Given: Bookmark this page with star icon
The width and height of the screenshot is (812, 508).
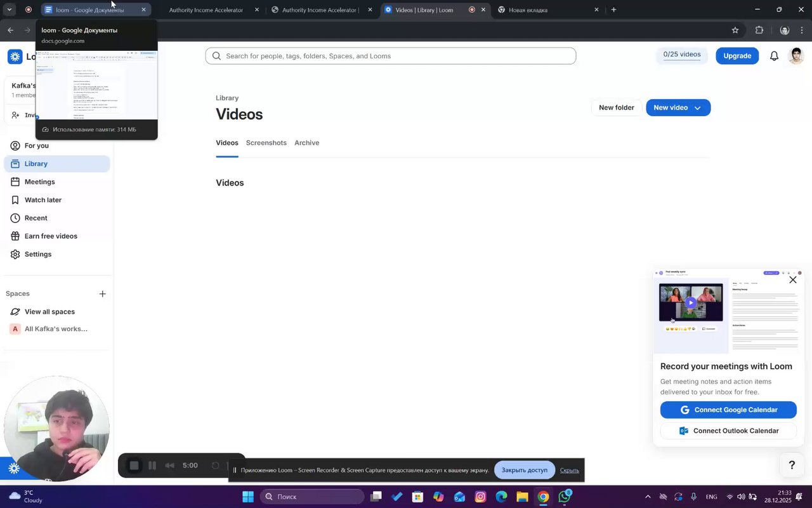Looking at the screenshot, I should coord(735,30).
